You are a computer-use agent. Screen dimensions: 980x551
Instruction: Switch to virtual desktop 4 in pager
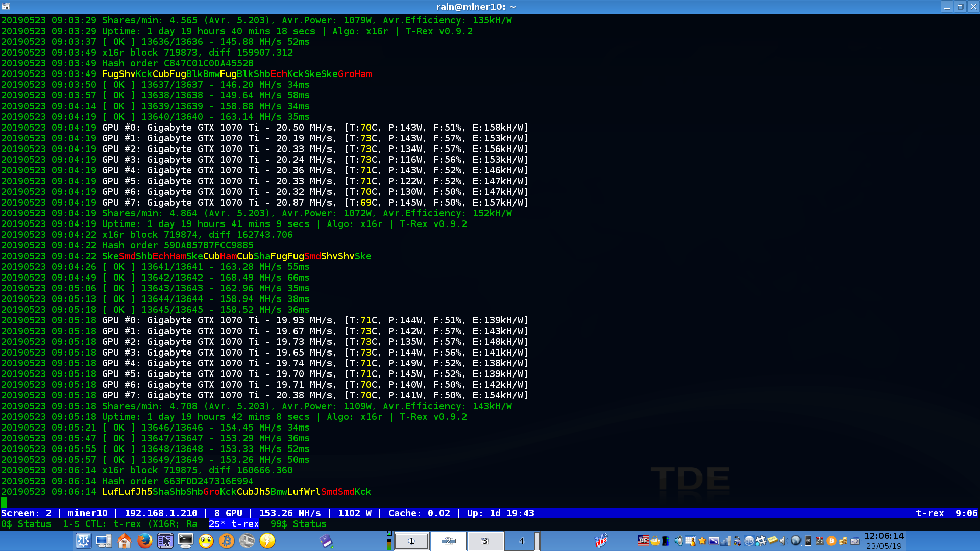pos(522,541)
